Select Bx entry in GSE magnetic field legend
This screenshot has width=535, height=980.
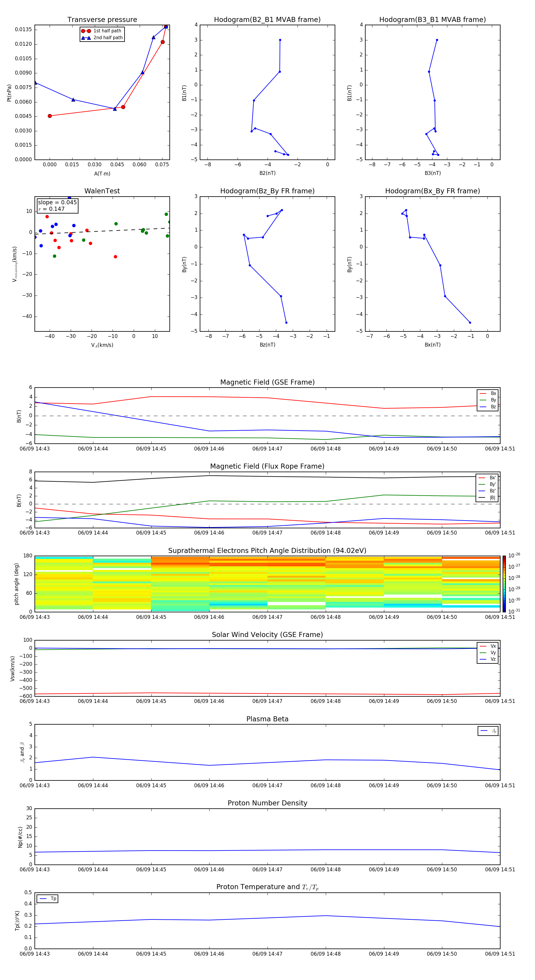[x=488, y=393]
